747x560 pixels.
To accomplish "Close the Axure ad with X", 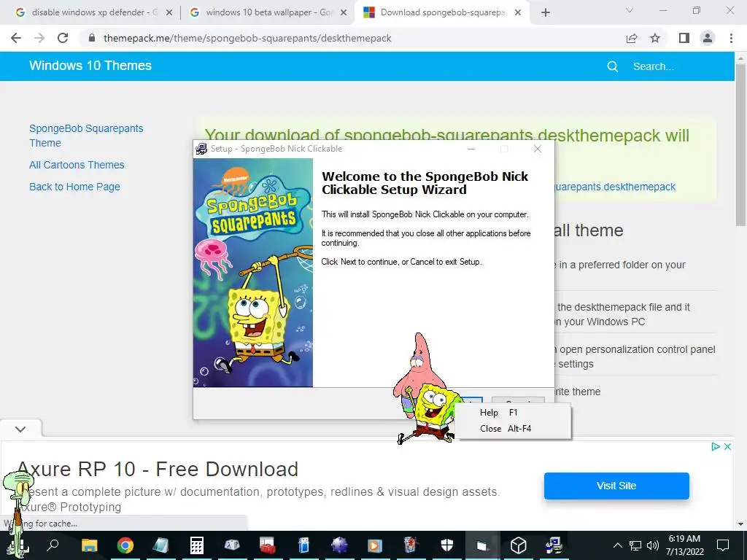I will tap(727, 447).
